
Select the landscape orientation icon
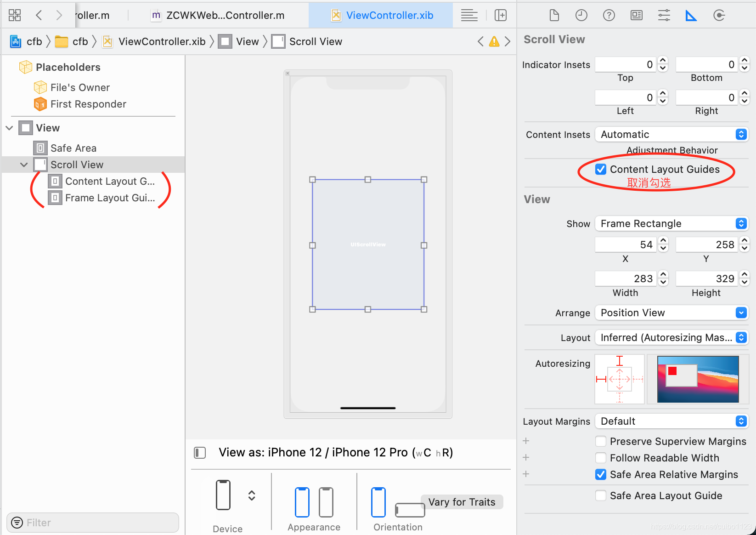pyautogui.click(x=410, y=510)
